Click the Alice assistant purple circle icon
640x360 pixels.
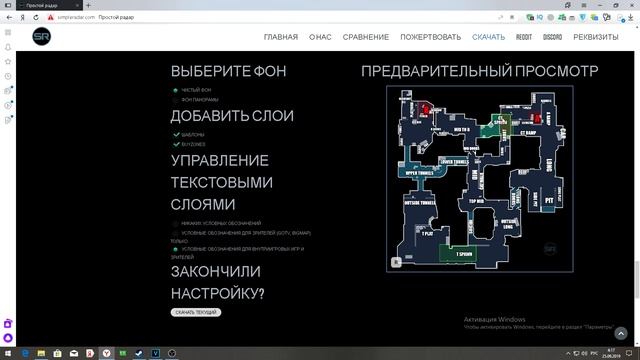tap(8, 338)
